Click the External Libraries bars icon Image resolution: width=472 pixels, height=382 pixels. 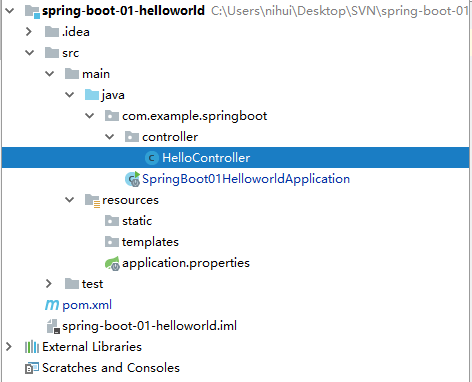32,347
